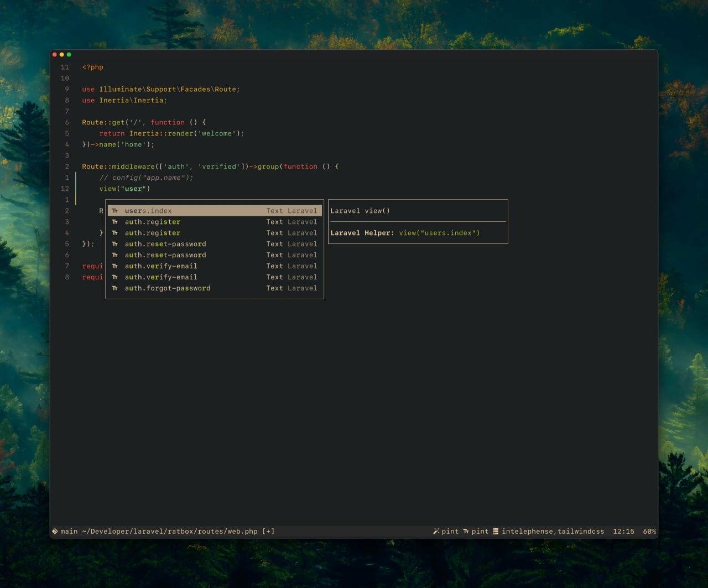Click the git branch icon beside 'main'
The image size is (708, 588).
coord(55,531)
